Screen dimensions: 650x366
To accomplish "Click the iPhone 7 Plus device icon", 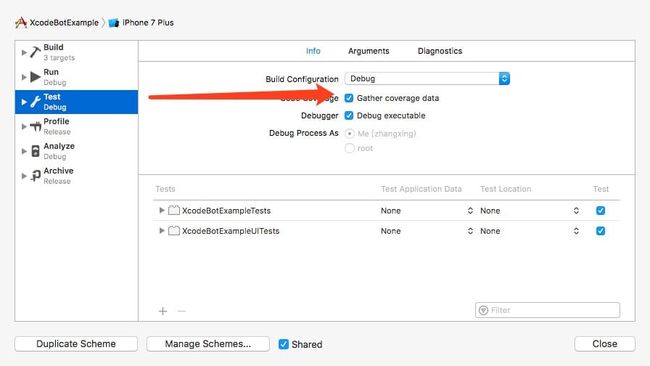I will (x=114, y=23).
